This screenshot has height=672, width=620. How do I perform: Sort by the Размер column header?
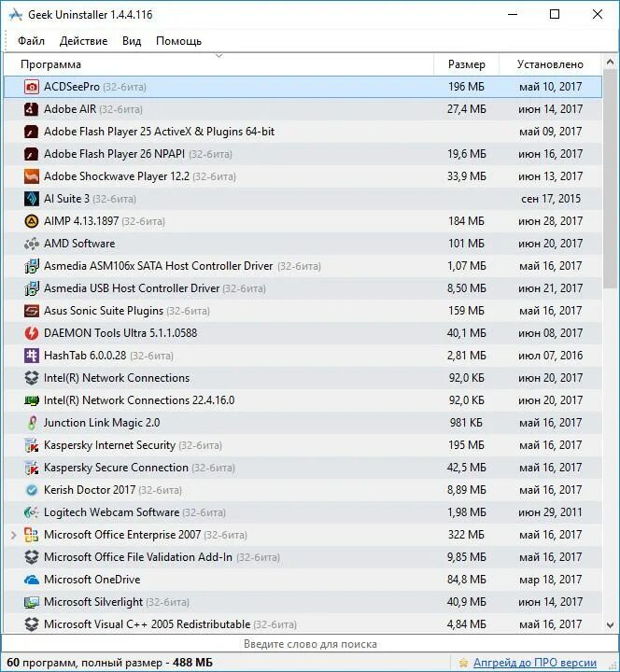click(x=467, y=64)
